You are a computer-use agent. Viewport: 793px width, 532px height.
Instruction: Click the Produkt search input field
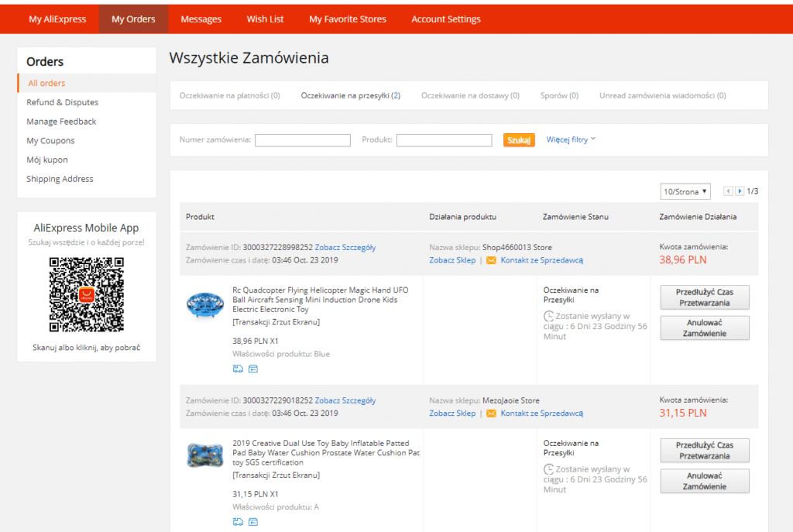point(444,140)
